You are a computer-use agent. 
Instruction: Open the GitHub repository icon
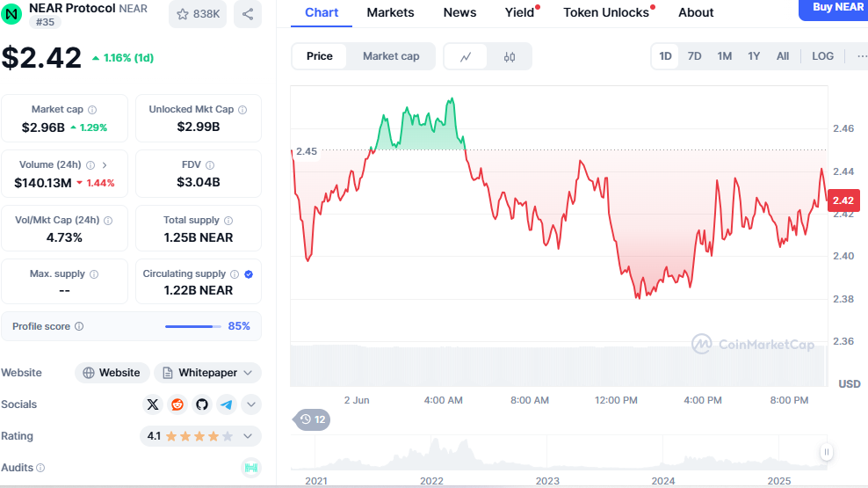pyautogui.click(x=202, y=404)
